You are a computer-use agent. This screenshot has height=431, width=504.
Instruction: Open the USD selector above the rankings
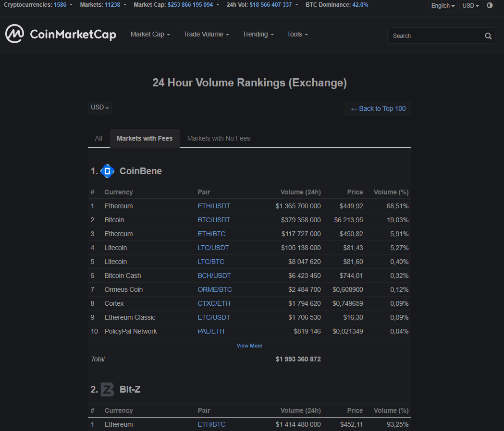pyautogui.click(x=99, y=108)
